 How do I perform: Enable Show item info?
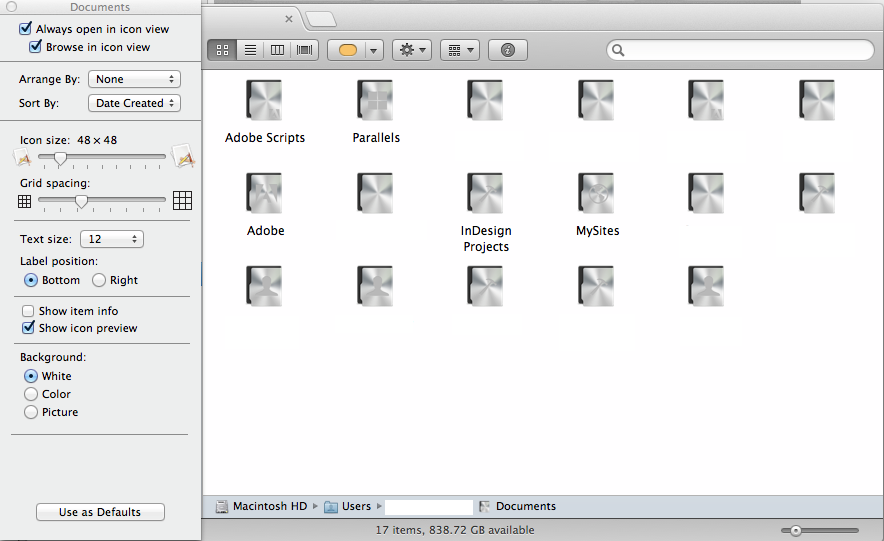click(28, 311)
